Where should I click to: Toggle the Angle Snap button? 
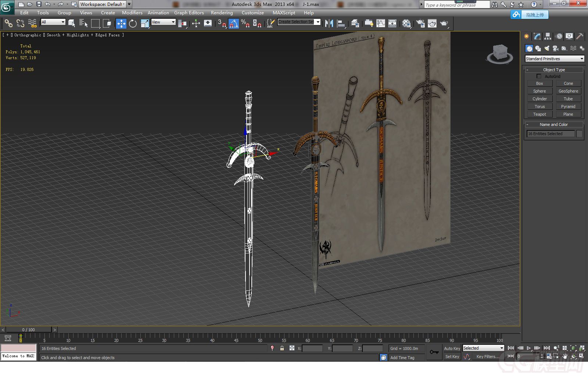pyautogui.click(x=234, y=23)
